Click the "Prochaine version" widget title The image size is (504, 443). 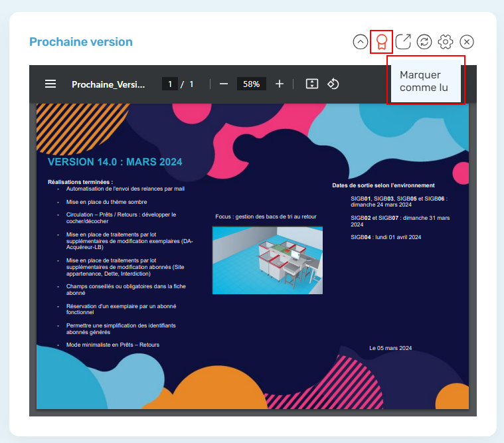pos(81,42)
